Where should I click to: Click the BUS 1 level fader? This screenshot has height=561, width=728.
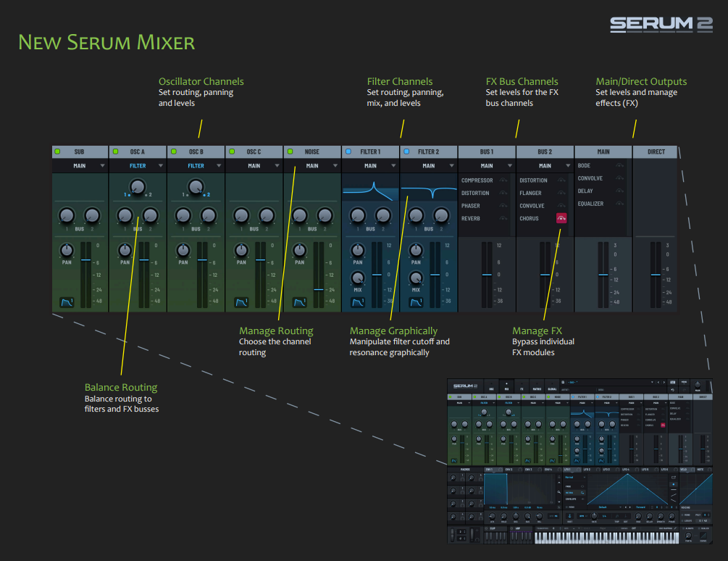pos(487,275)
